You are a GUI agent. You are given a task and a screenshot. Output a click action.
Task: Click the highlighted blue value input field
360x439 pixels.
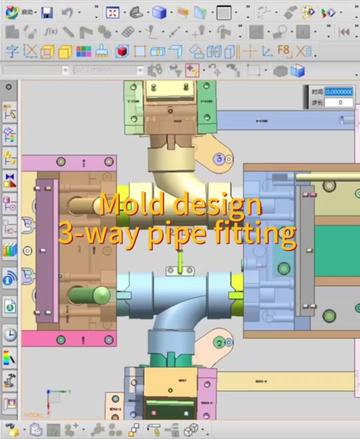[x=339, y=92]
